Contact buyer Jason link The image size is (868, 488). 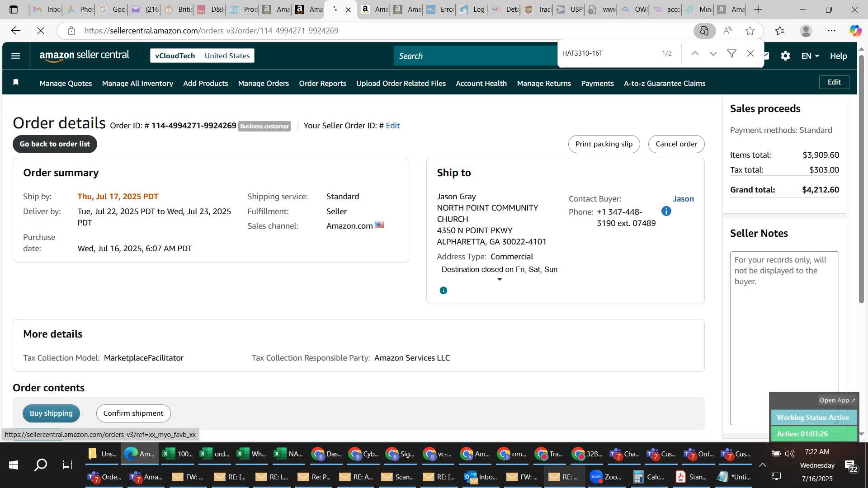pyautogui.click(x=683, y=199)
